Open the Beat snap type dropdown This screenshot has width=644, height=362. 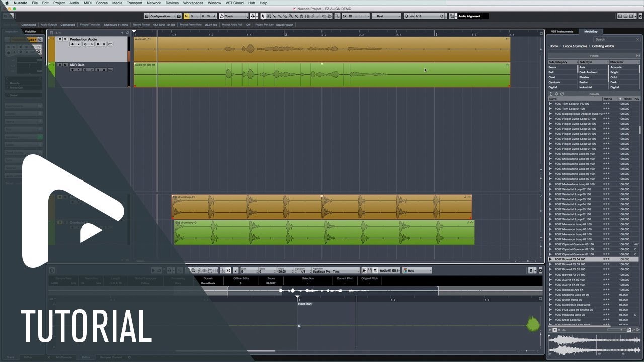386,16
